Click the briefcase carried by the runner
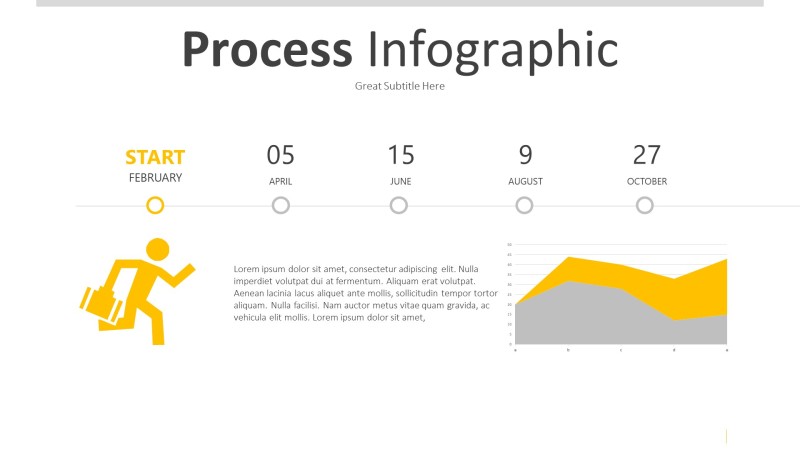800x450 pixels. click(103, 305)
